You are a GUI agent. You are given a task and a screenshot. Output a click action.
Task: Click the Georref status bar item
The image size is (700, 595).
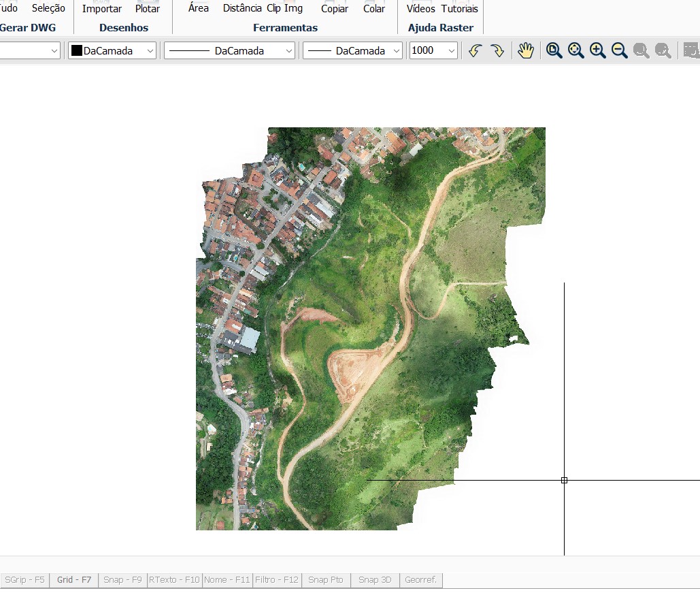point(420,579)
